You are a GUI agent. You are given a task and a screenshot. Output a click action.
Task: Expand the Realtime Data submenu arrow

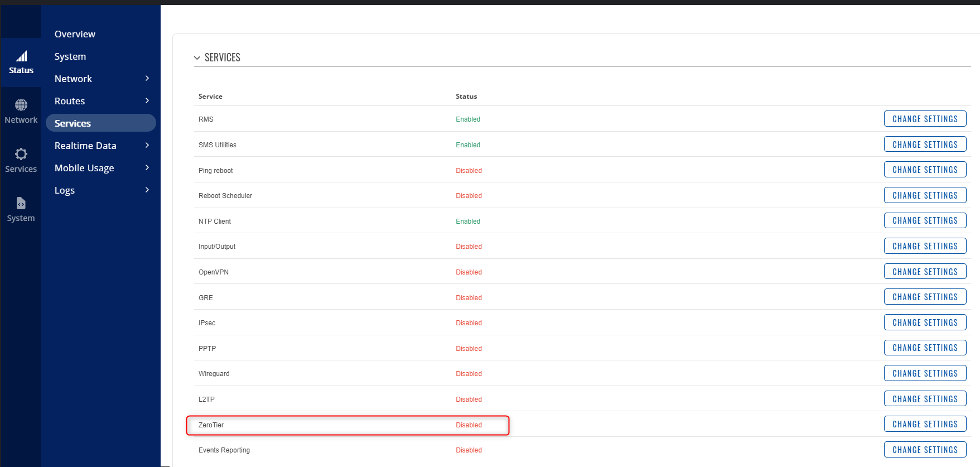147,146
